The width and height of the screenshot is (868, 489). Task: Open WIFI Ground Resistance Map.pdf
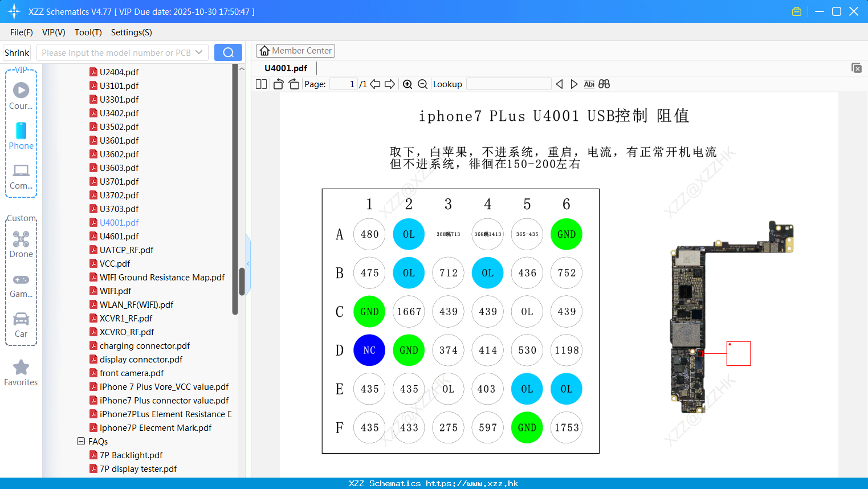tap(157, 277)
